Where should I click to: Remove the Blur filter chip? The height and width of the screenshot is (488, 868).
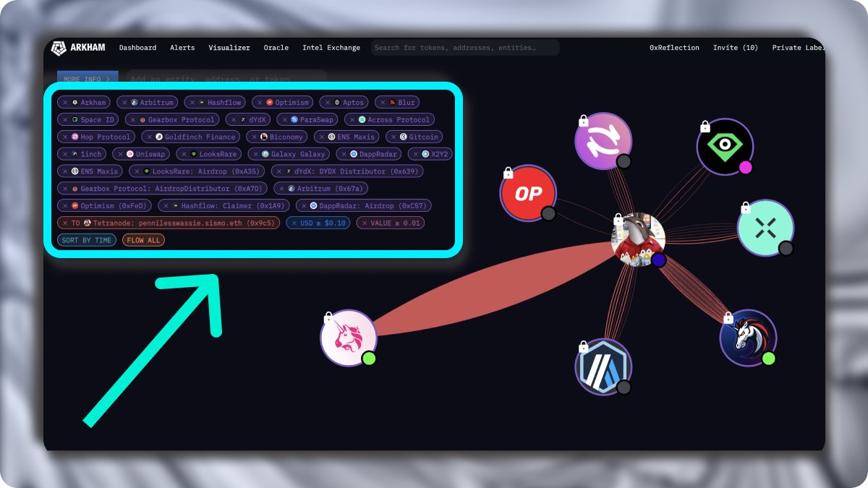(382, 103)
